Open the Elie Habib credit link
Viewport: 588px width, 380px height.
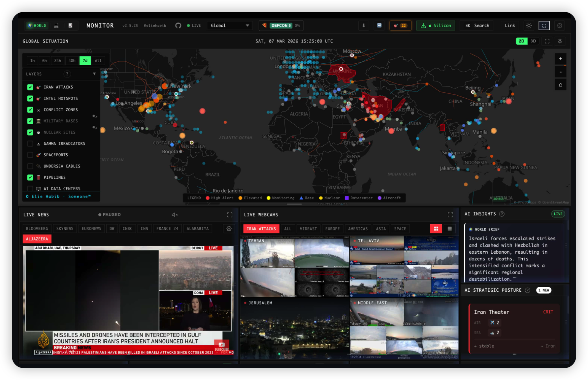[x=46, y=196]
